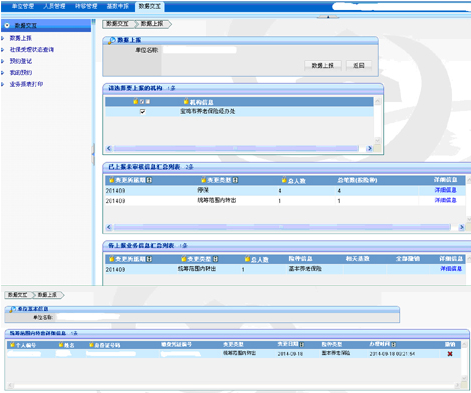Click the sort icon beside 办理时间 column
471x393 pixels.
pyautogui.click(x=394, y=344)
